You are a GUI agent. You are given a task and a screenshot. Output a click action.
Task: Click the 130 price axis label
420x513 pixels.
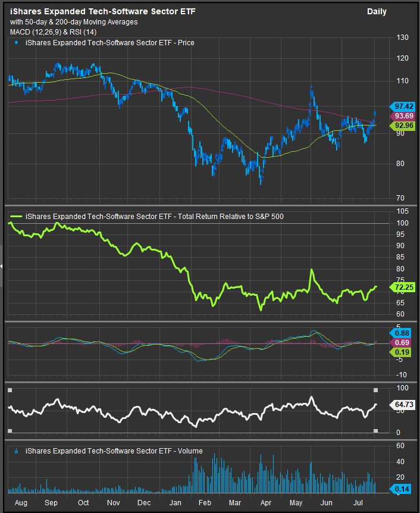[x=402, y=37]
